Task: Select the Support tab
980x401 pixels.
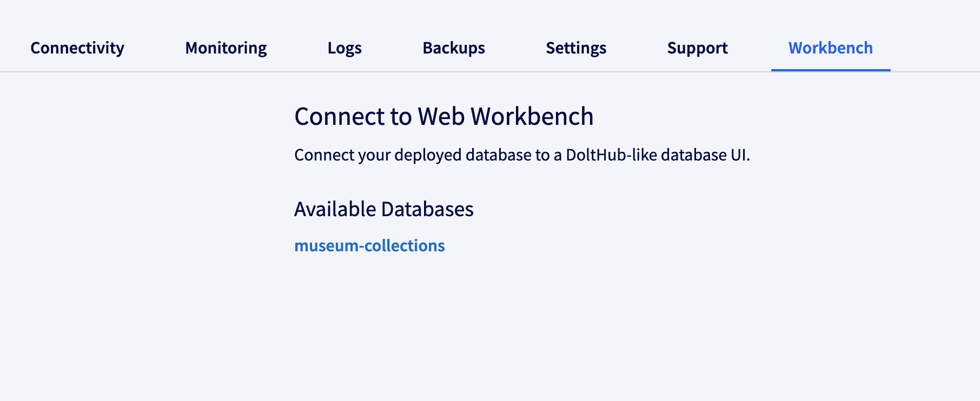Action: (697, 48)
